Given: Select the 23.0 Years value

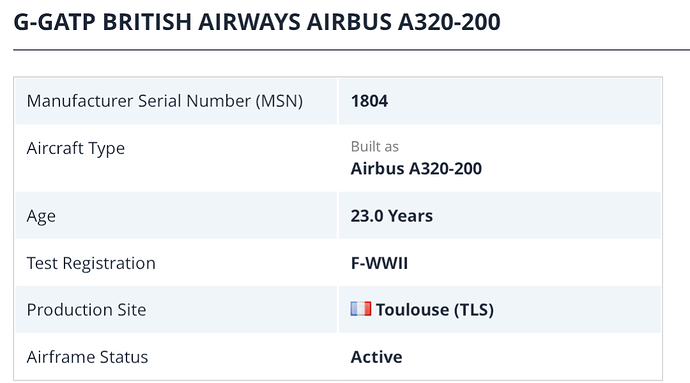Looking at the screenshot, I should pos(392,216).
